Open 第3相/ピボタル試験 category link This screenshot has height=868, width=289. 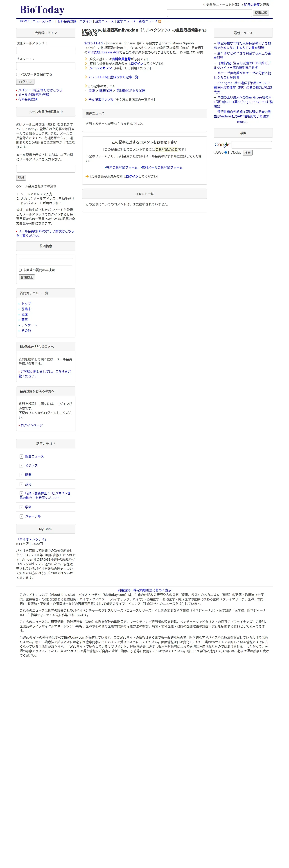click(131, 91)
